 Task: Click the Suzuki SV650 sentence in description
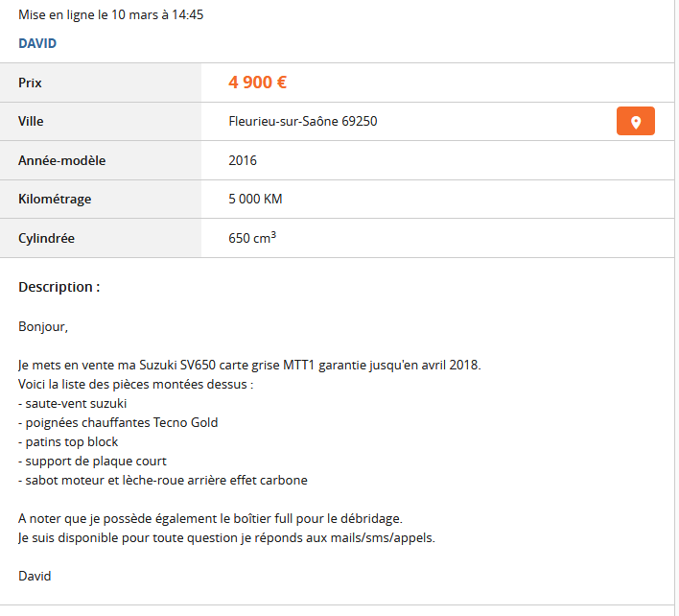pos(249,366)
